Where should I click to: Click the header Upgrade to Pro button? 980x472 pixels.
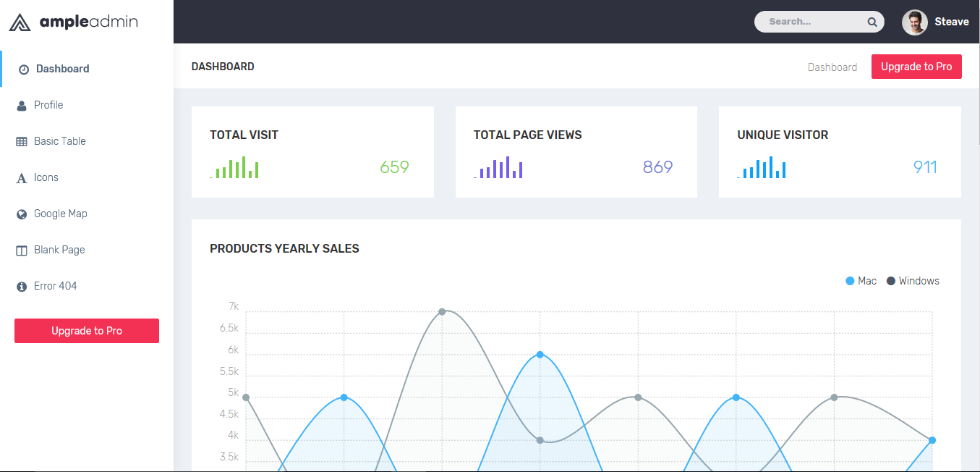916,67
